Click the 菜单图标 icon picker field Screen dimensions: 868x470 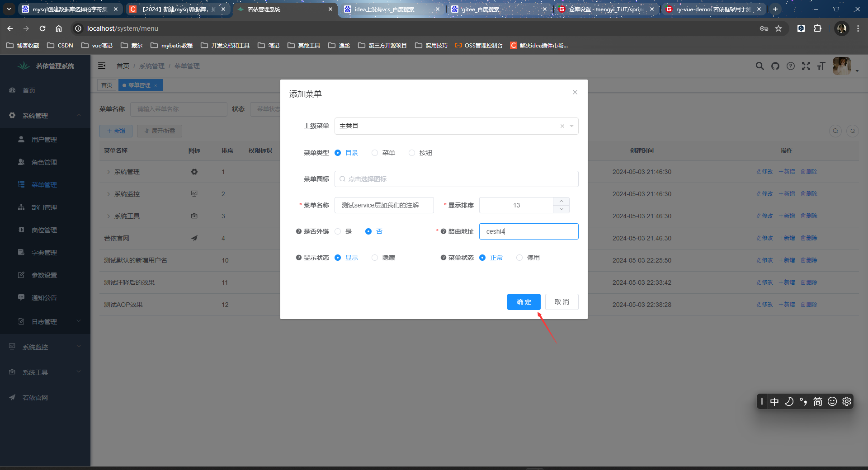click(457, 179)
